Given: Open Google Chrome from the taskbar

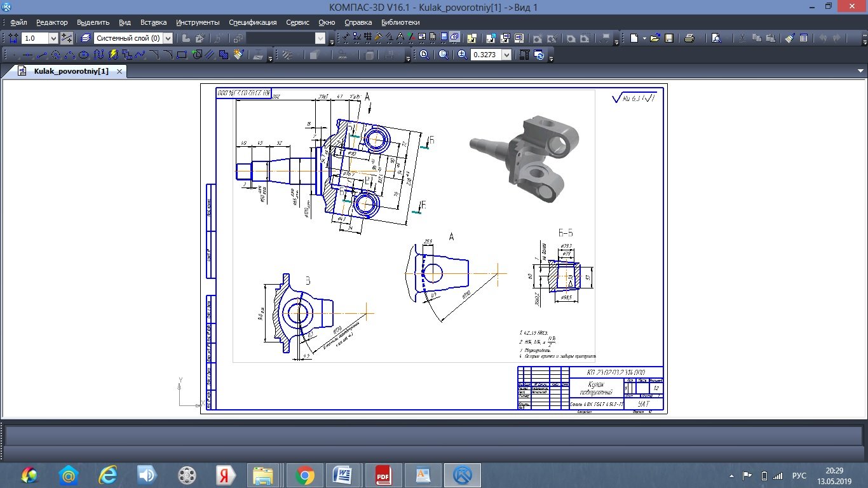Looking at the screenshot, I should tap(305, 475).
